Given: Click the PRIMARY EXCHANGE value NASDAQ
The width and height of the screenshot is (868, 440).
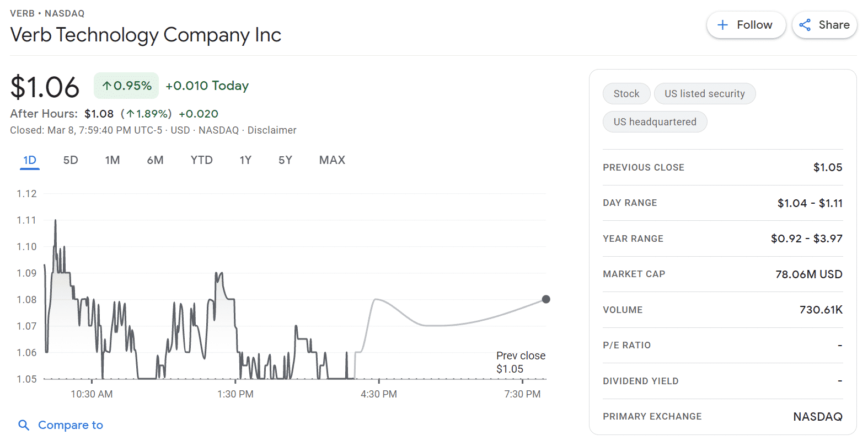Looking at the screenshot, I should coord(818,417).
